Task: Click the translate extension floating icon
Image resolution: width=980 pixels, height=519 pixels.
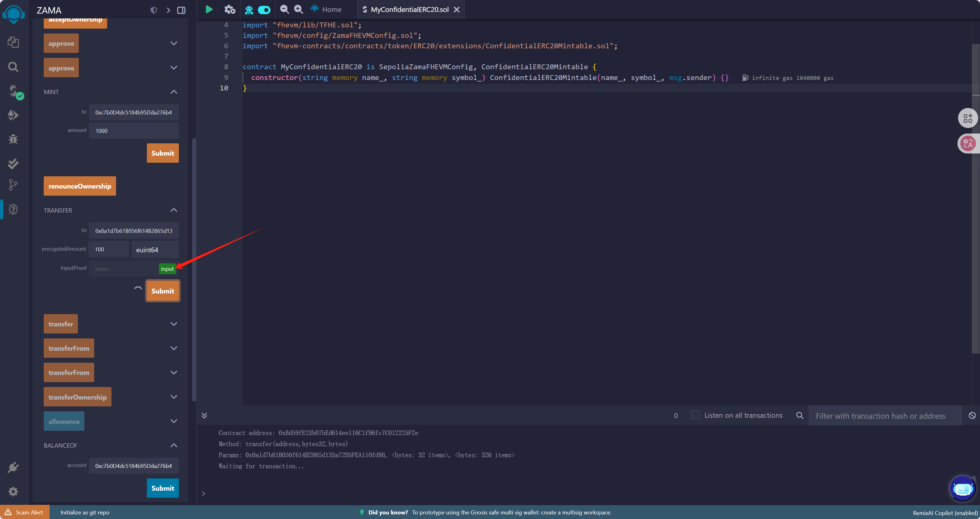Action: (968, 144)
